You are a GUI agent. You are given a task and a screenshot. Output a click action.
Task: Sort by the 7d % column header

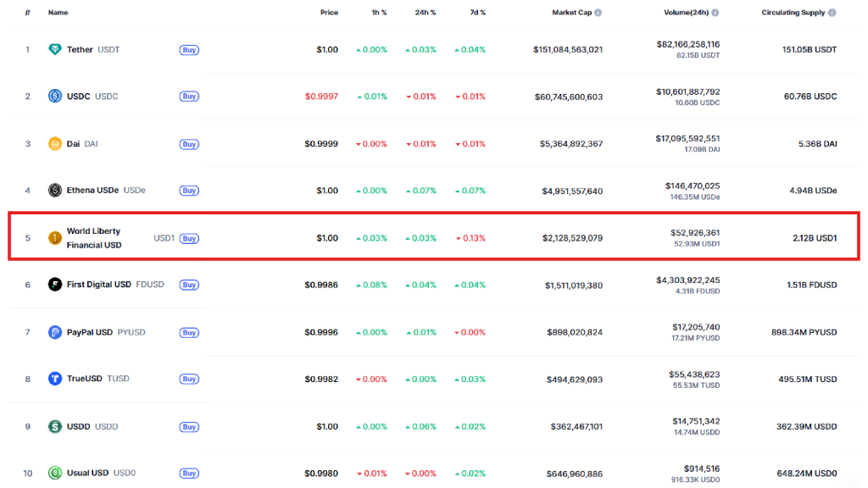click(477, 12)
